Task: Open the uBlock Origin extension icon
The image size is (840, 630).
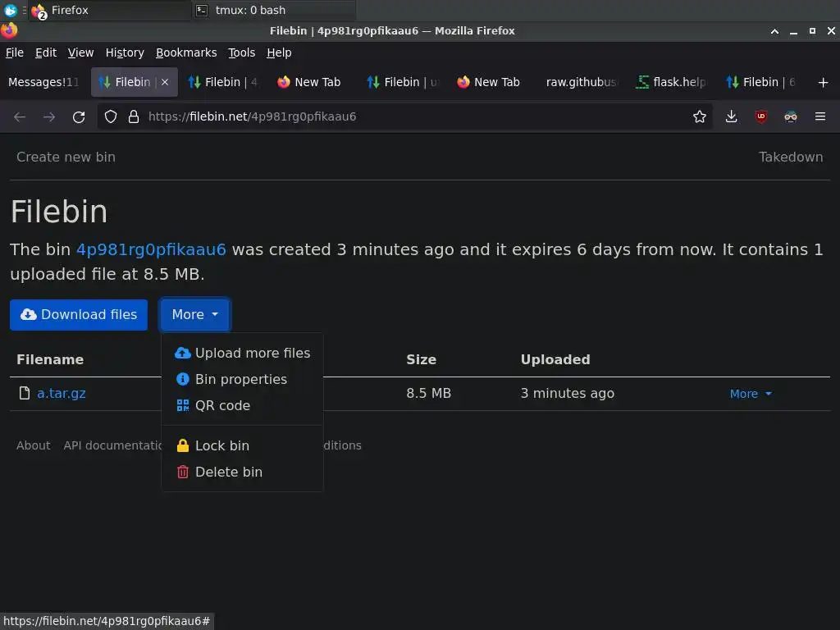Action: point(760,116)
